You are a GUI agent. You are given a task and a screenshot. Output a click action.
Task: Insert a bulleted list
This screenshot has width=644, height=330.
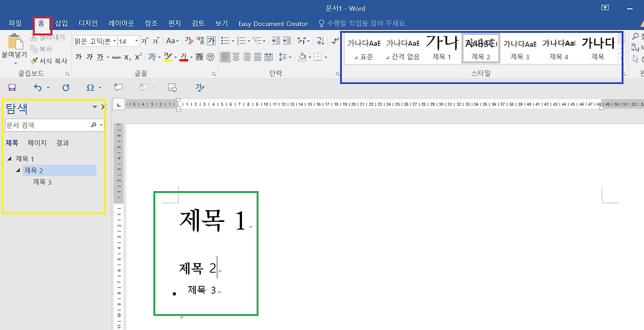click(225, 40)
